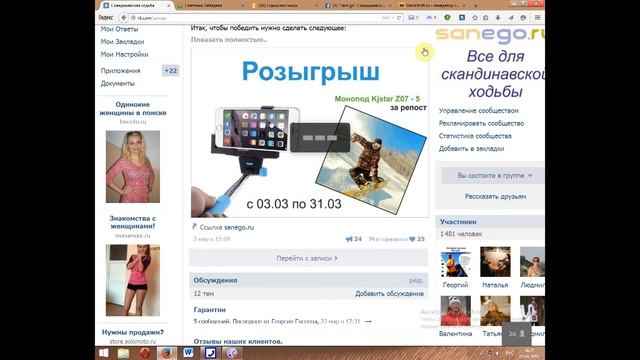Screen dimensions: 640x360
Task: Open member Наталья's avatar
Action: point(495,262)
